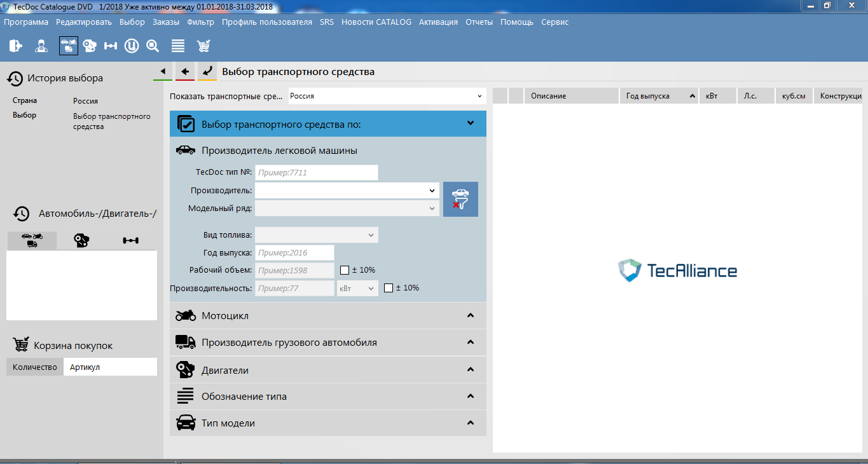The image size is (868, 464).
Task: Open axle search icon in top toolbar
Action: (x=111, y=46)
